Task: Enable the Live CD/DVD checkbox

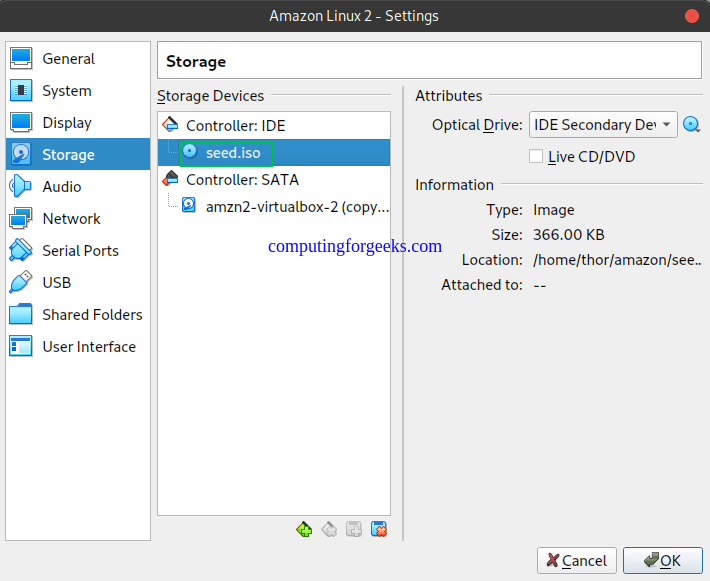Action: coord(536,156)
